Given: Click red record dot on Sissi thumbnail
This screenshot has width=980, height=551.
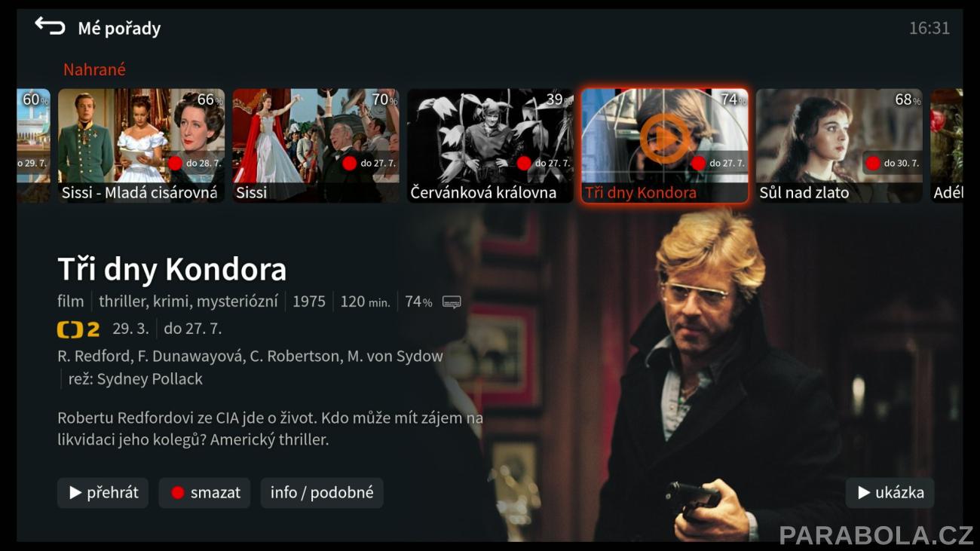Looking at the screenshot, I should point(349,163).
